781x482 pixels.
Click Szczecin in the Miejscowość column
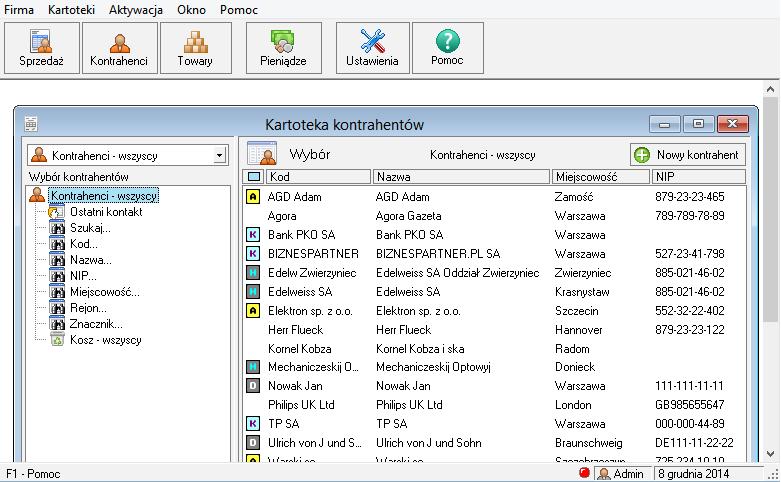point(576,311)
